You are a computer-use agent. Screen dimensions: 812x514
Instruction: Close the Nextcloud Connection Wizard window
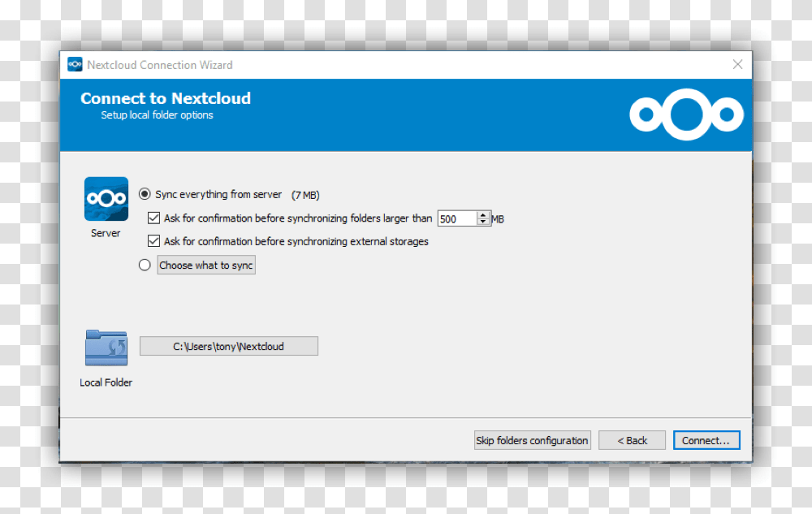point(737,65)
